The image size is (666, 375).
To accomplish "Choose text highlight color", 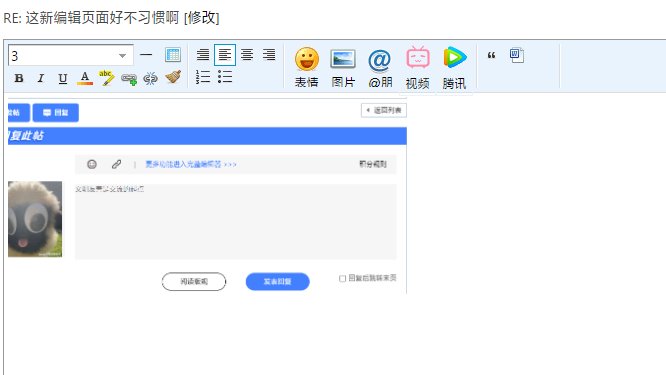I will coord(107,78).
